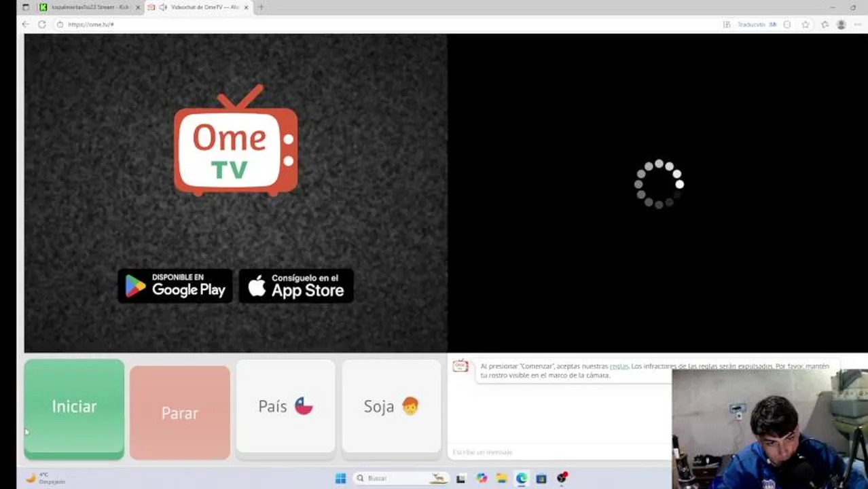Open the reading view icon in address bar
Viewport: 868px width, 489px height.
coord(787,24)
